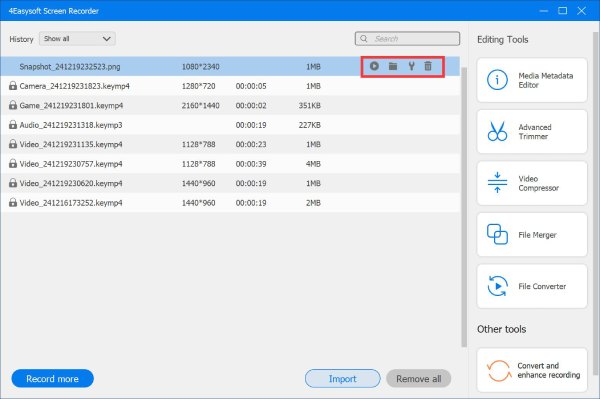Screen dimensions: 600x399
Task: Minimize the 4Easysoft Screen Recorder window
Action: 544,11
